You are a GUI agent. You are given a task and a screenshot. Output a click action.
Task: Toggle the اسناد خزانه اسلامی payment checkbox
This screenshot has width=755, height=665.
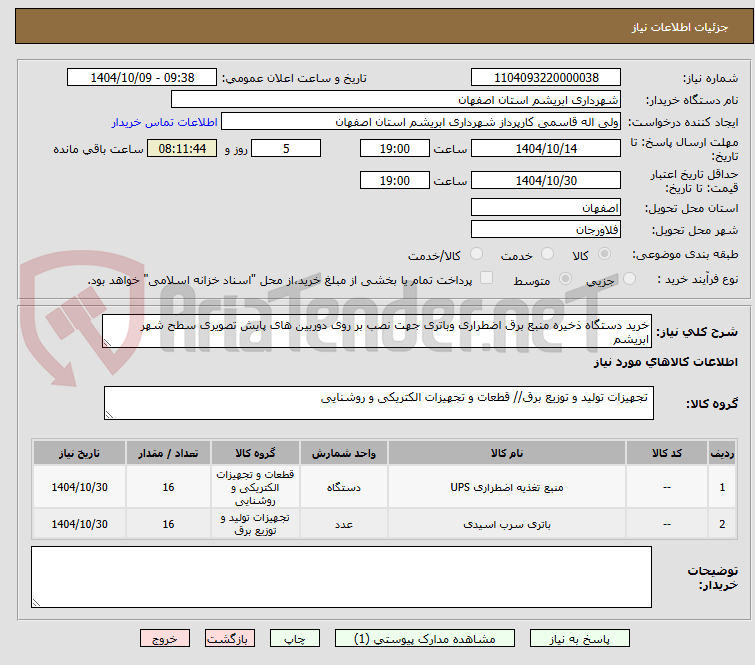pos(486,279)
